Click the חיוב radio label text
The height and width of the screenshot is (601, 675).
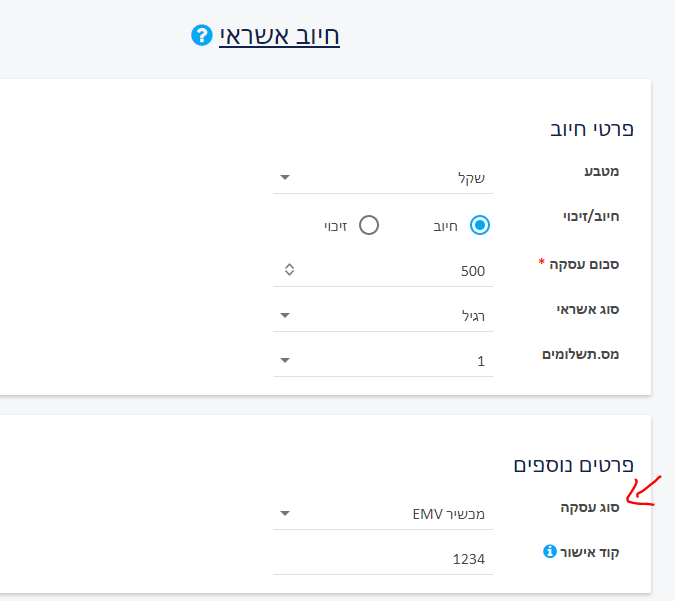(445, 226)
